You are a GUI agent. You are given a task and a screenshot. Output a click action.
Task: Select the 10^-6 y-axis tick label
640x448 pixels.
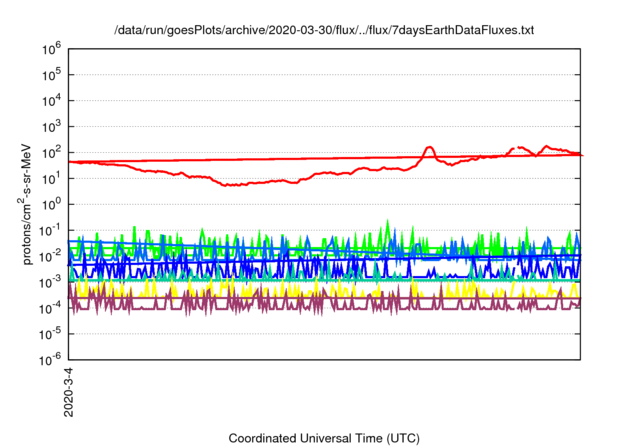50,359
